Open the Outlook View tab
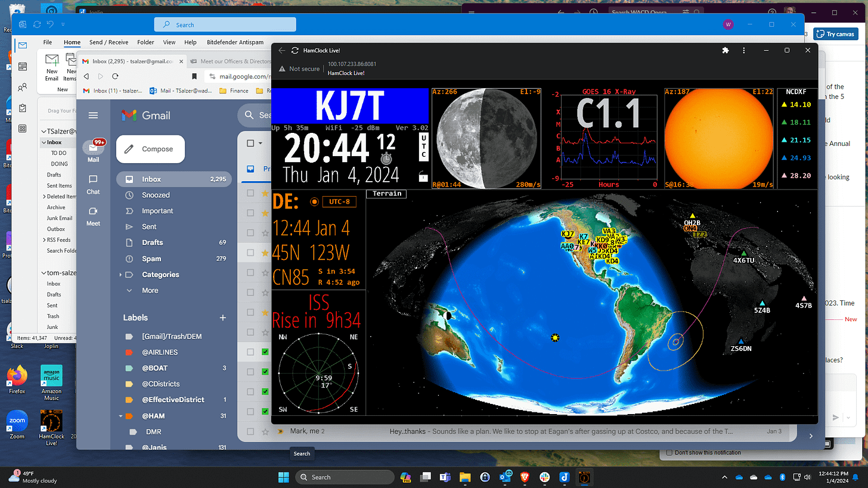Screen dimensions: 868x488 point(169,42)
